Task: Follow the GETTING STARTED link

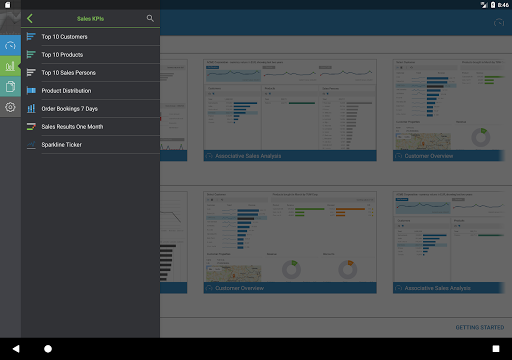Action: (x=480, y=327)
